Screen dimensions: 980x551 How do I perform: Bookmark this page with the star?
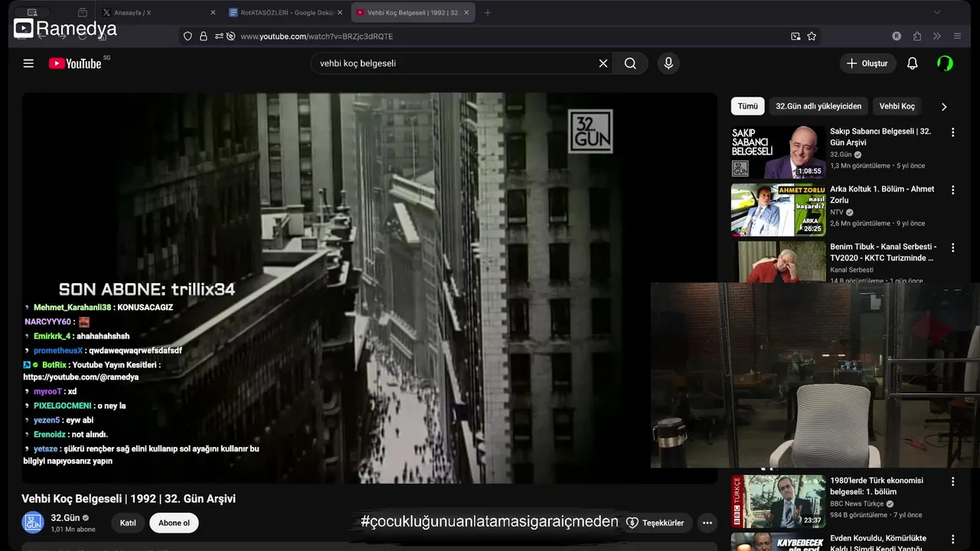(812, 36)
